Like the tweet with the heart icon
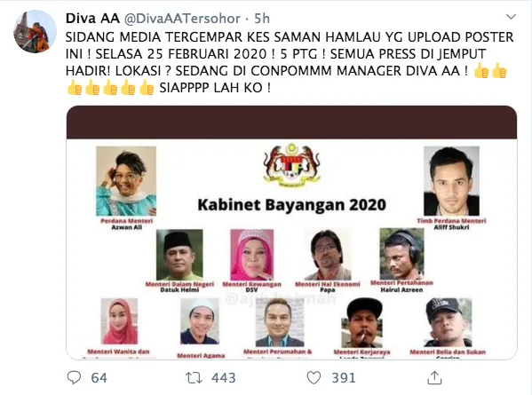Viewport: 532px width, 395px height. click(x=314, y=378)
